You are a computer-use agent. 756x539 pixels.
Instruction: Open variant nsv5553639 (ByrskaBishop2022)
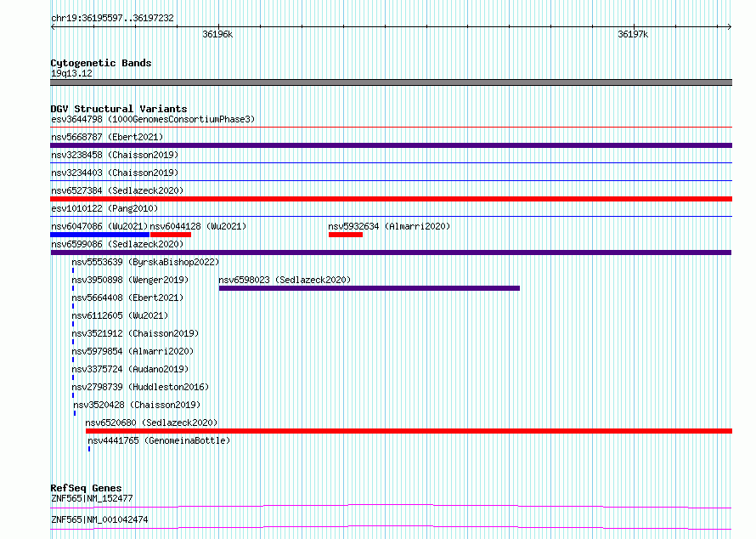pos(145,262)
